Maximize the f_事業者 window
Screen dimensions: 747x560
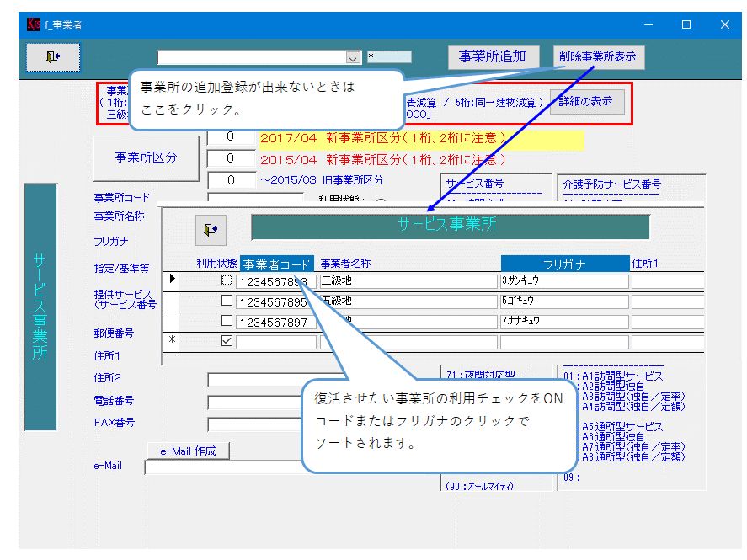pos(686,24)
